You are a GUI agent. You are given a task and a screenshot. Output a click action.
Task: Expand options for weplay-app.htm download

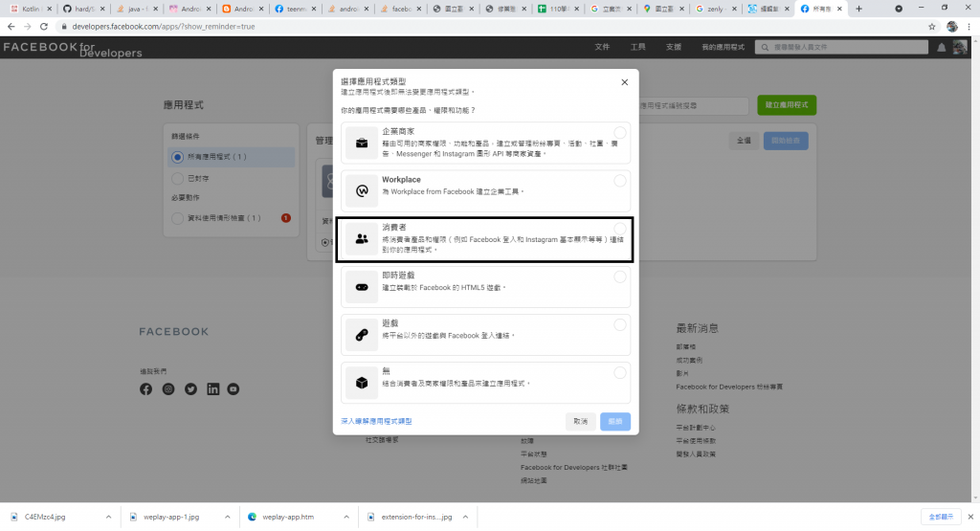tap(346, 517)
